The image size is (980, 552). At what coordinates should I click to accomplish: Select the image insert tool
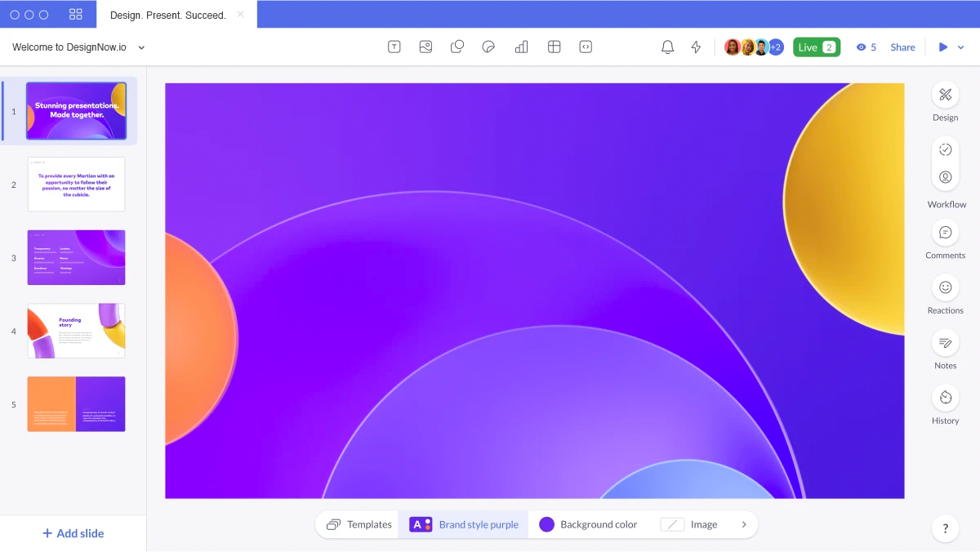tap(425, 47)
